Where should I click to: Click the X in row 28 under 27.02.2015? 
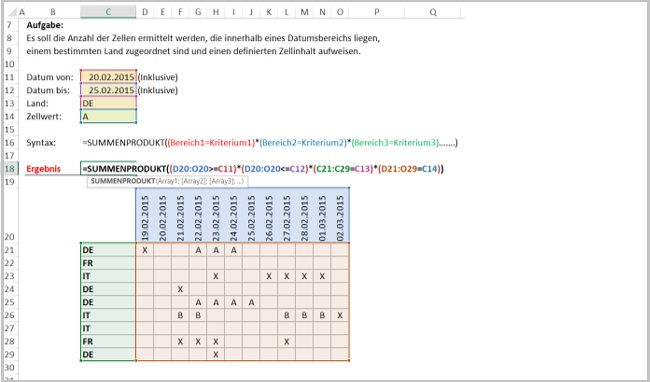(x=286, y=341)
